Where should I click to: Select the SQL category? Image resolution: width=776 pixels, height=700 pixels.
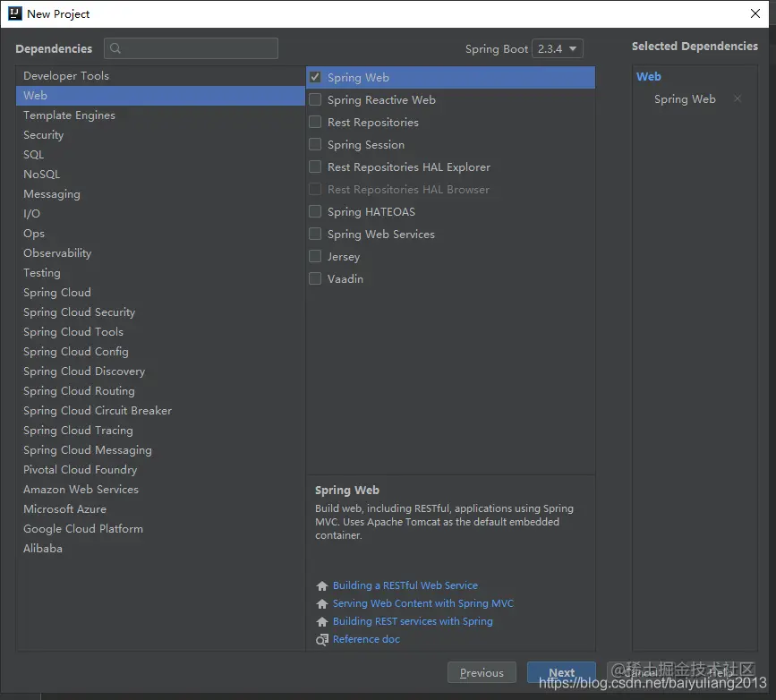click(160, 155)
